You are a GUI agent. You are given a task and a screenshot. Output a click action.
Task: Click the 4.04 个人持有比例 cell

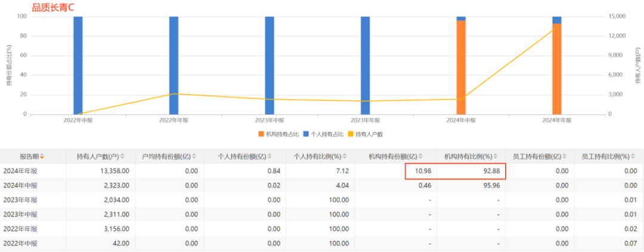coord(342,185)
